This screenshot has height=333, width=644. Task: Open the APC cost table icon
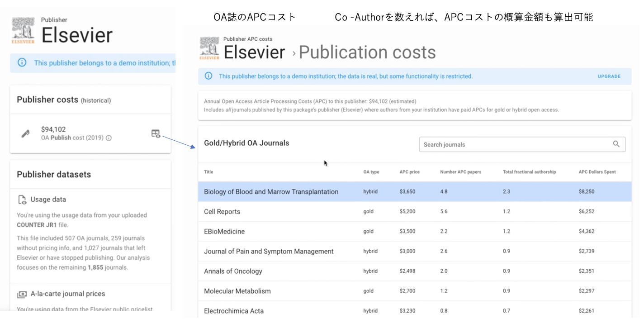click(x=156, y=133)
